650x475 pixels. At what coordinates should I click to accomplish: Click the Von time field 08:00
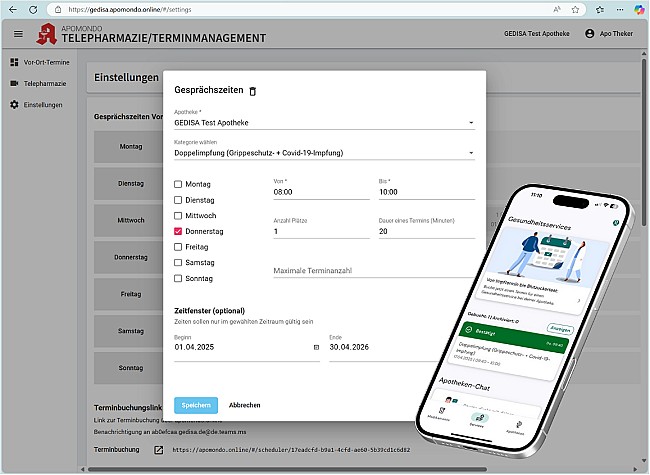pyautogui.click(x=321, y=192)
